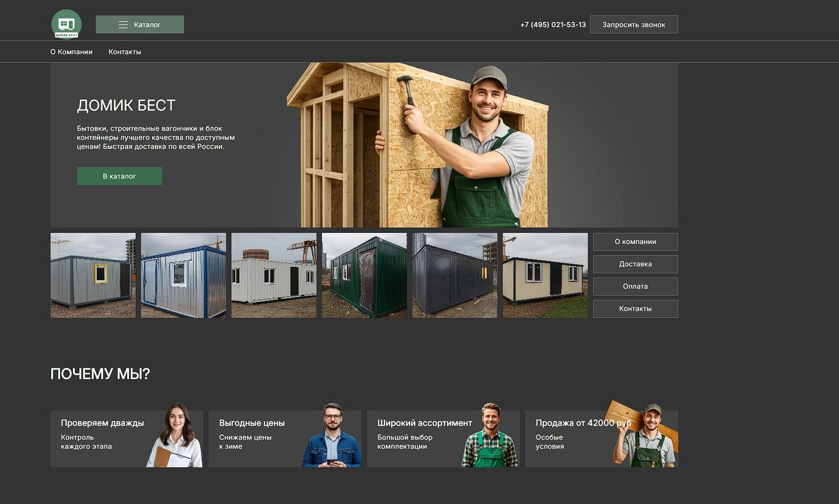Click the phone number +7 (495) 021-53-13
839x504 pixels.
pyautogui.click(x=553, y=24)
